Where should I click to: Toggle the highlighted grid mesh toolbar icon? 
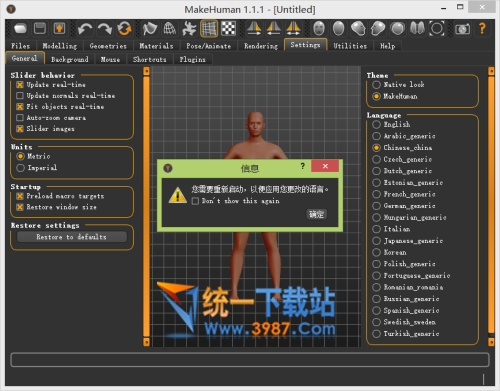[209, 29]
